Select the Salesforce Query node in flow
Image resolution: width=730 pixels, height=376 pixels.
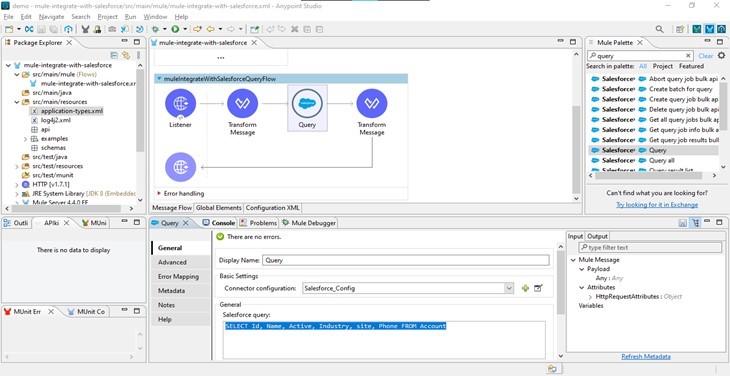[307, 108]
